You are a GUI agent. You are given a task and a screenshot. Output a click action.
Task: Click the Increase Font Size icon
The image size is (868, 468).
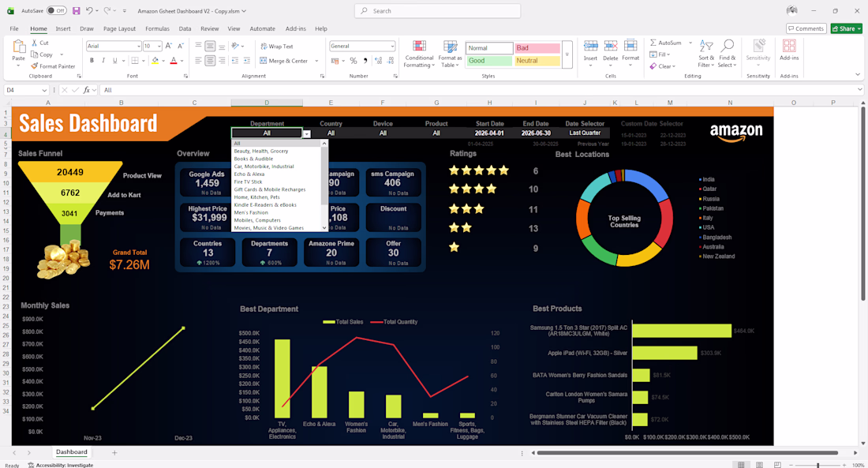(169, 46)
